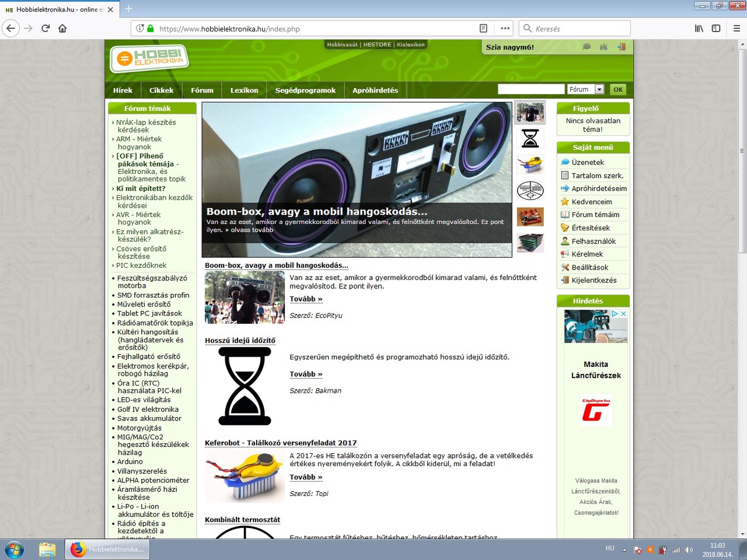Open File Explorer from taskbar
The height and width of the screenshot is (560, 747).
point(47,549)
